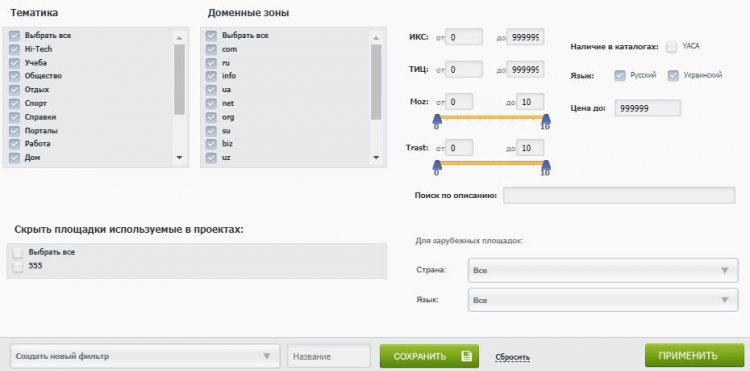Click the Доменные зоны scroll-up arrow
This screenshot has height=371, width=750.
tap(376, 37)
